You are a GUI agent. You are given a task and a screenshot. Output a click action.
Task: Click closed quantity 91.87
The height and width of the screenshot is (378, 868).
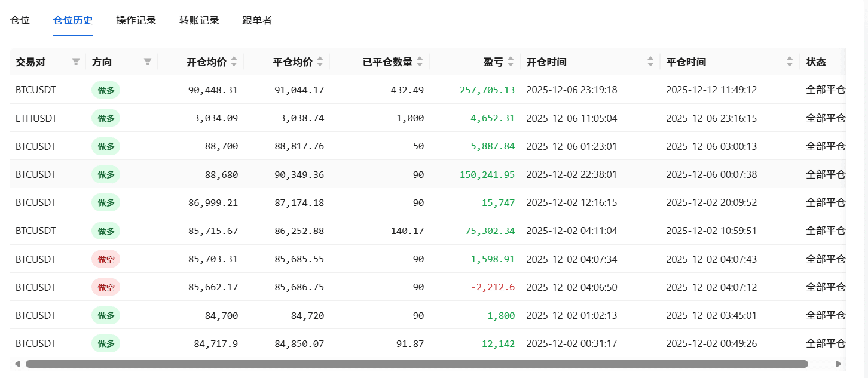coord(410,344)
